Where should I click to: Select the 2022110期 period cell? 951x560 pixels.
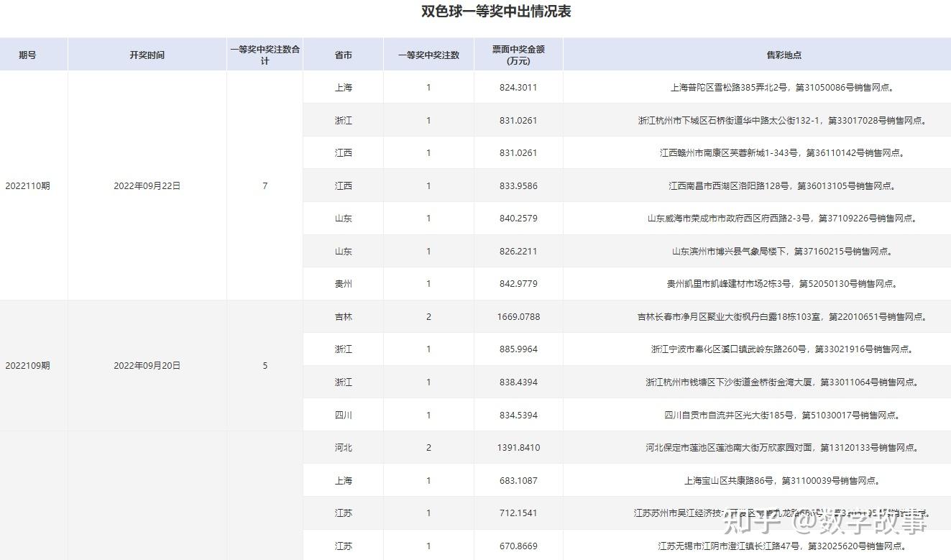point(29,185)
